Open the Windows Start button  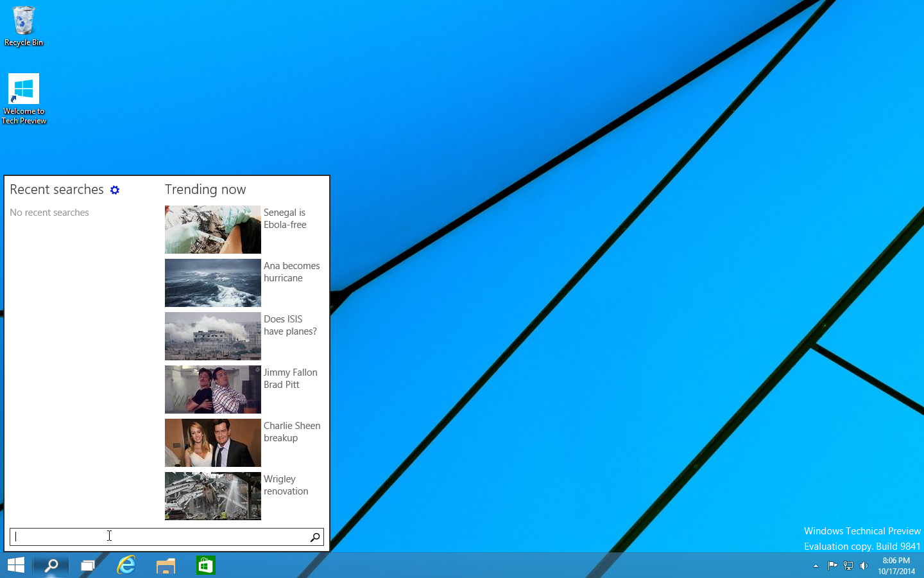(16, 565)
